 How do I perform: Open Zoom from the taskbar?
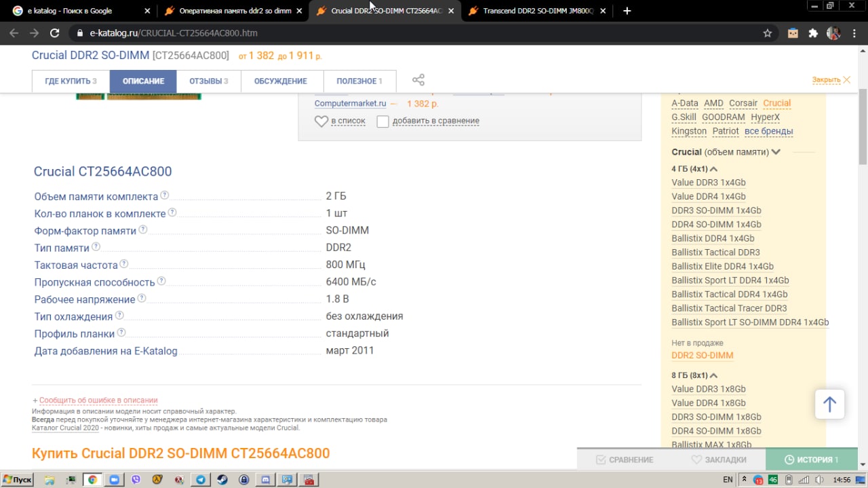114,480
